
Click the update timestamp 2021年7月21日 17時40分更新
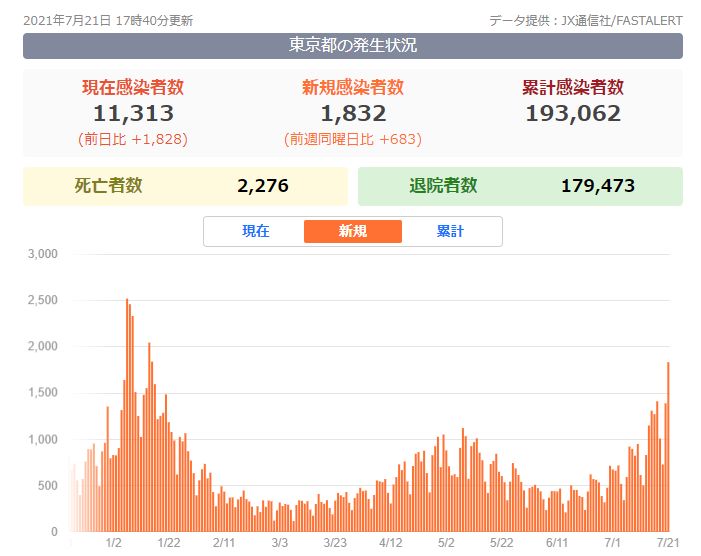point(108,21)
